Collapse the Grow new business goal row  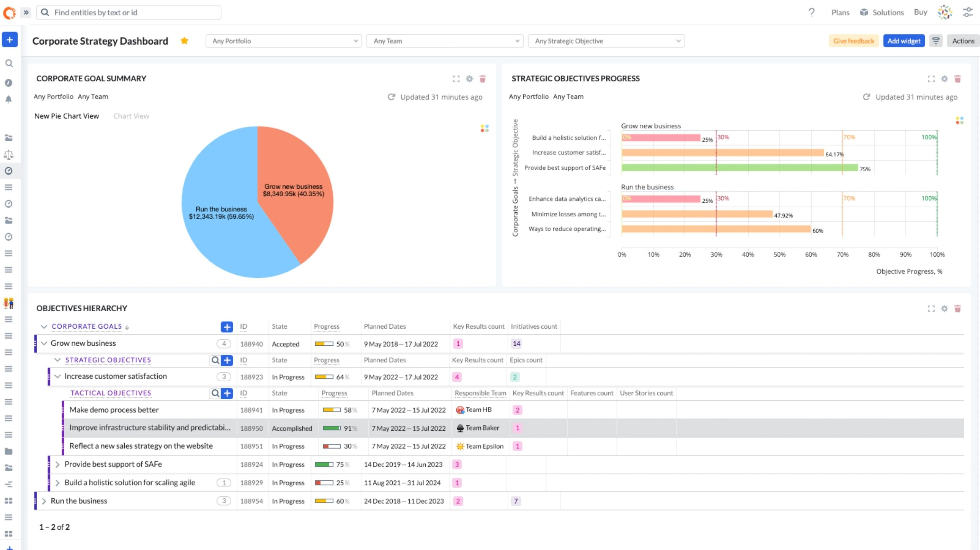click(x=44, y=343)
